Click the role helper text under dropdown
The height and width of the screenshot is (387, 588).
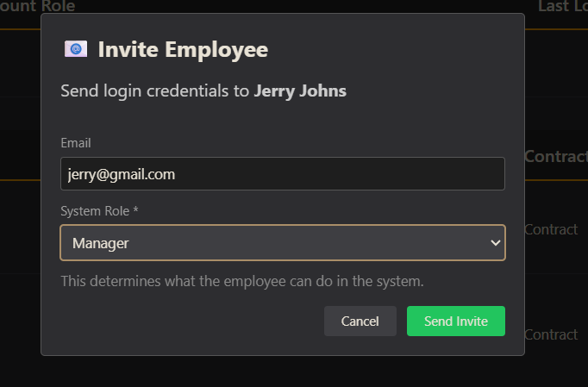click(x=242, y=281)
